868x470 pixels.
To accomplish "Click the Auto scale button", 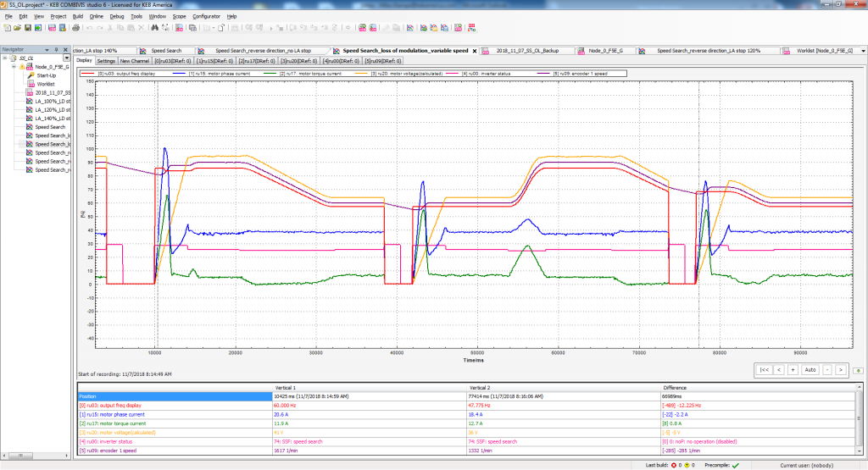I will click(810, 370).
